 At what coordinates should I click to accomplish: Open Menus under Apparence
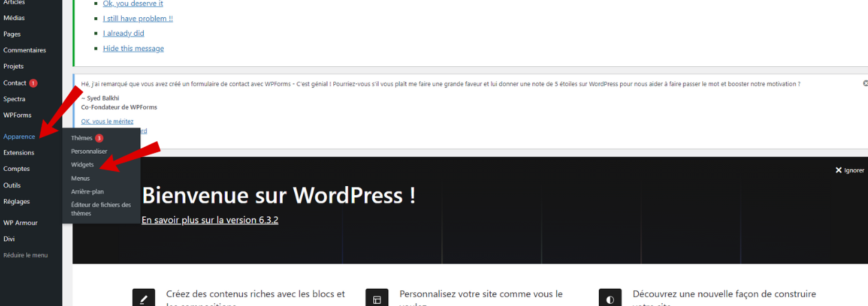[x=81, y=178]
